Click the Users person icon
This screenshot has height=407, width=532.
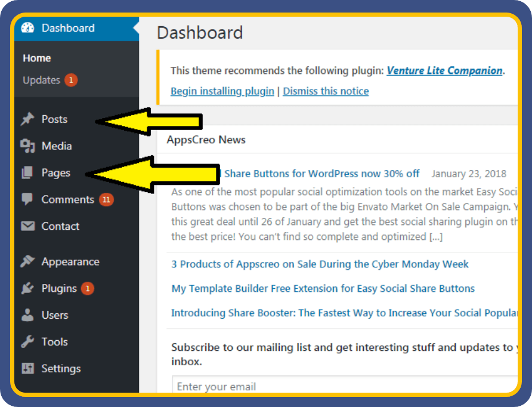coord(27,315)
